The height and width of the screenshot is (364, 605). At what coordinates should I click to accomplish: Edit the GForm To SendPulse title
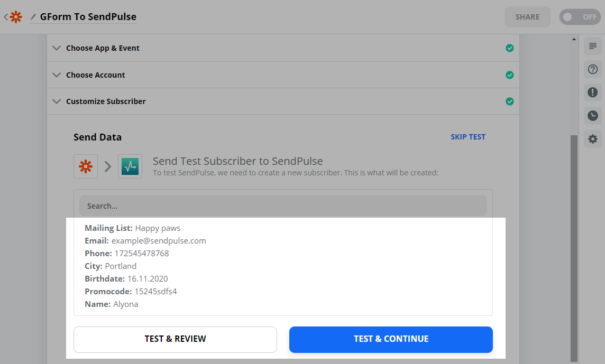(x=88, y=16)
